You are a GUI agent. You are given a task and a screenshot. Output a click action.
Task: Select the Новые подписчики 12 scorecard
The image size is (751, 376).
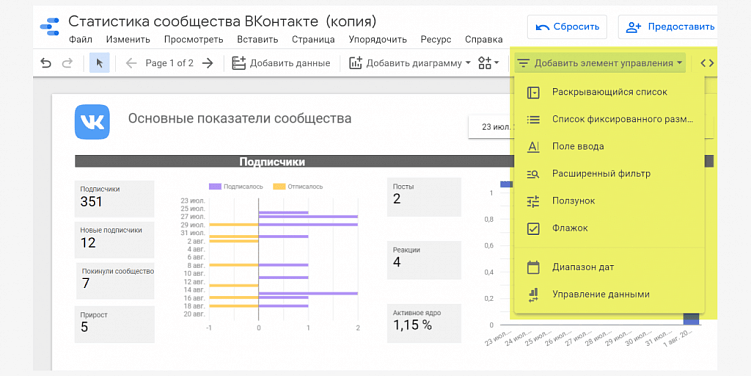(x=114, y=239)
